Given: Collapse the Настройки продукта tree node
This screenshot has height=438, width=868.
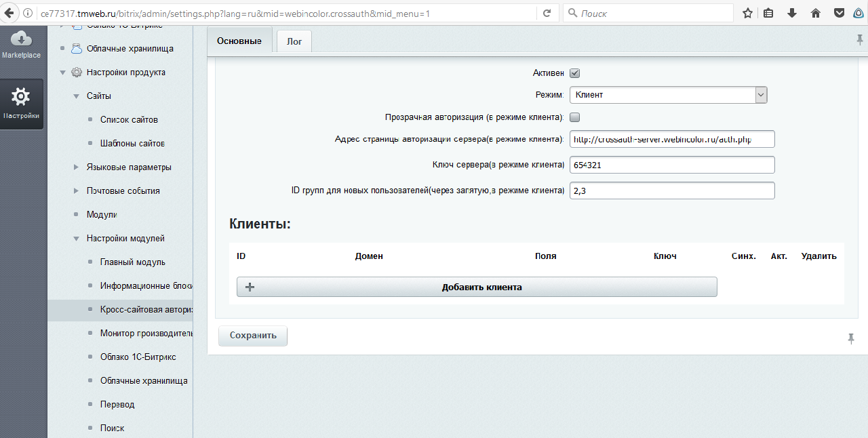Looking at the screenshot, I should tap(63, 73).
